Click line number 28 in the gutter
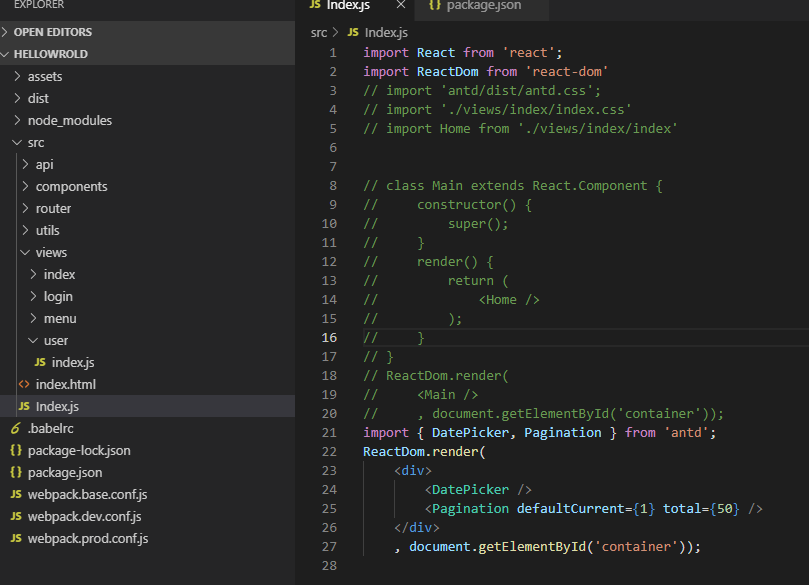Image resolution: width=809 pixels, height=585 pixels. [x=329, y=565]
